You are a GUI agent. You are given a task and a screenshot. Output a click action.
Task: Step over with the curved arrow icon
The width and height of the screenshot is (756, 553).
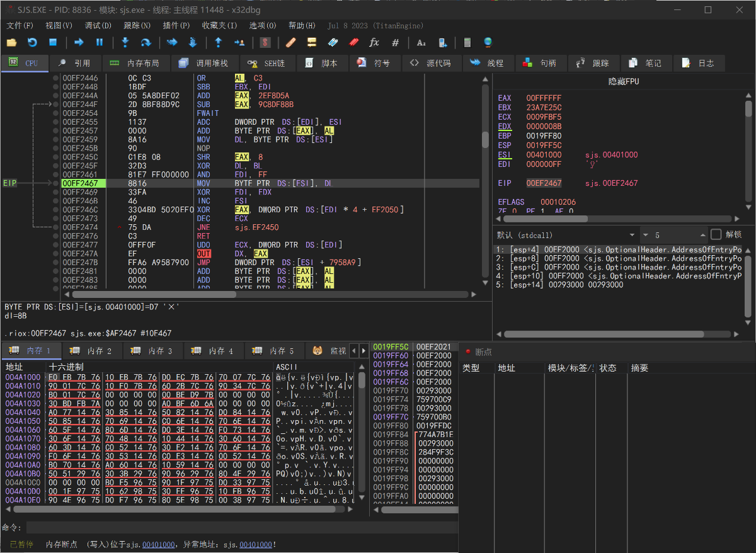(x=146, y=42)
